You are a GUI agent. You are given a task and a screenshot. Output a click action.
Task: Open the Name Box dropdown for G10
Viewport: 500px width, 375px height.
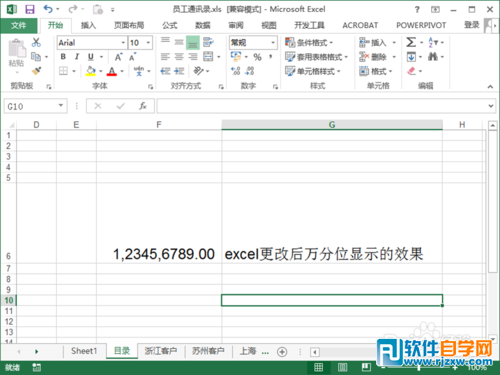tap(61, 106)
